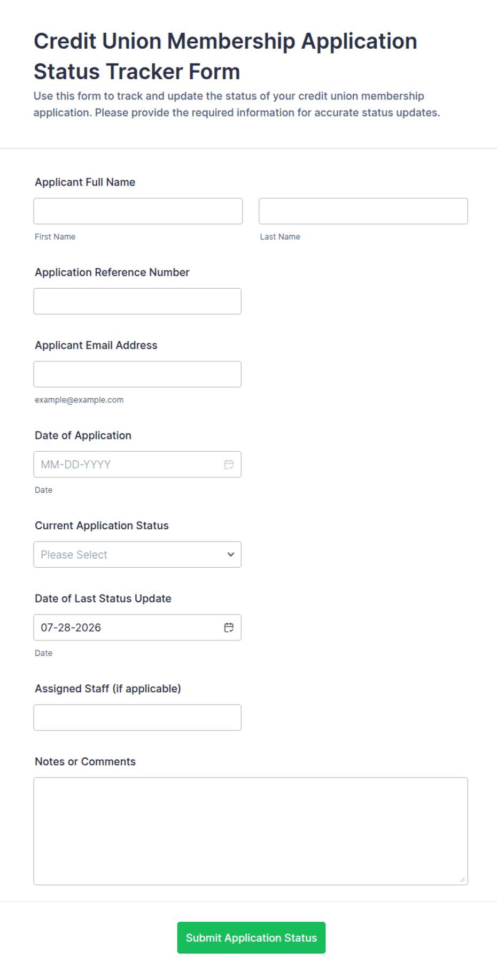Focus the Last Name input field
The width and height of the screenshot is (497, 980).
pos(363,211)
